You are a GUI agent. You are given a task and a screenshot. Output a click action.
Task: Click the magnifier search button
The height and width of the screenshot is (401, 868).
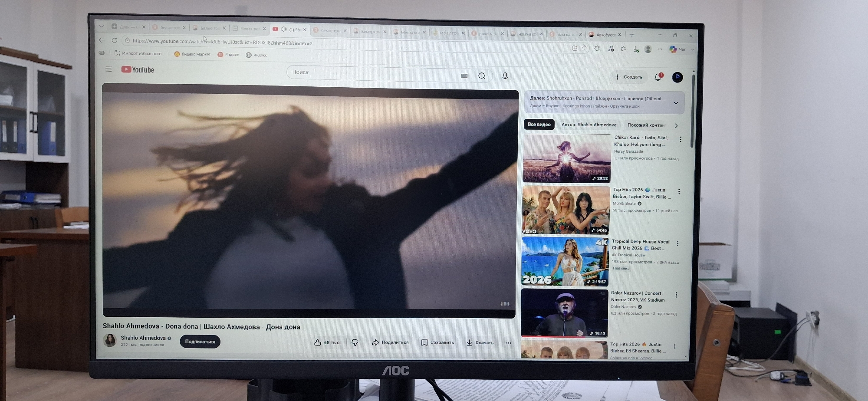tap(482, 76)
